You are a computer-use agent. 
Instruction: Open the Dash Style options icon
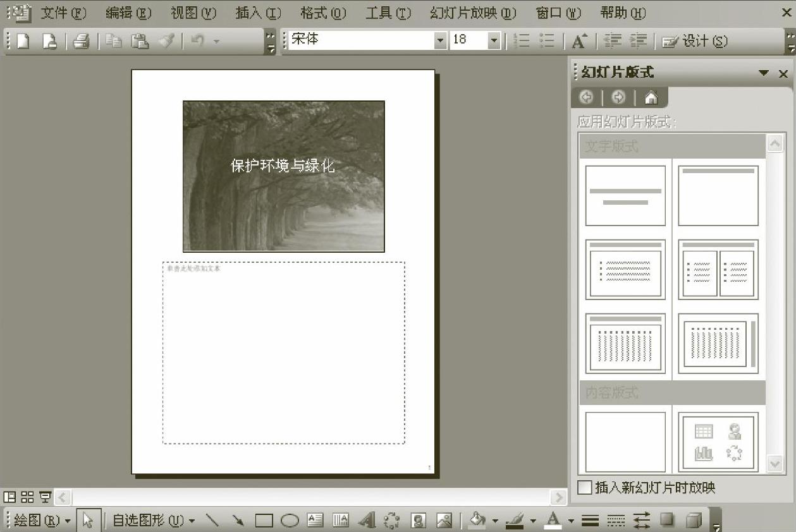pos(616,521)
